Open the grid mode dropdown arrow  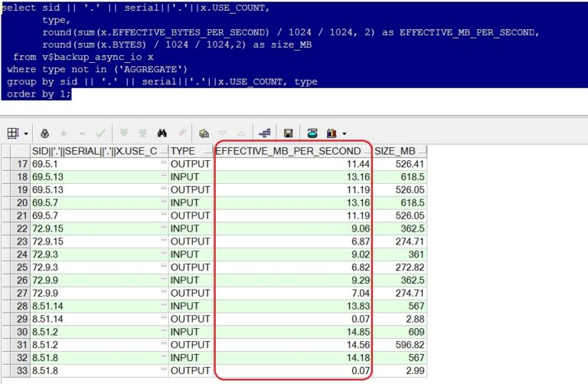26,133
